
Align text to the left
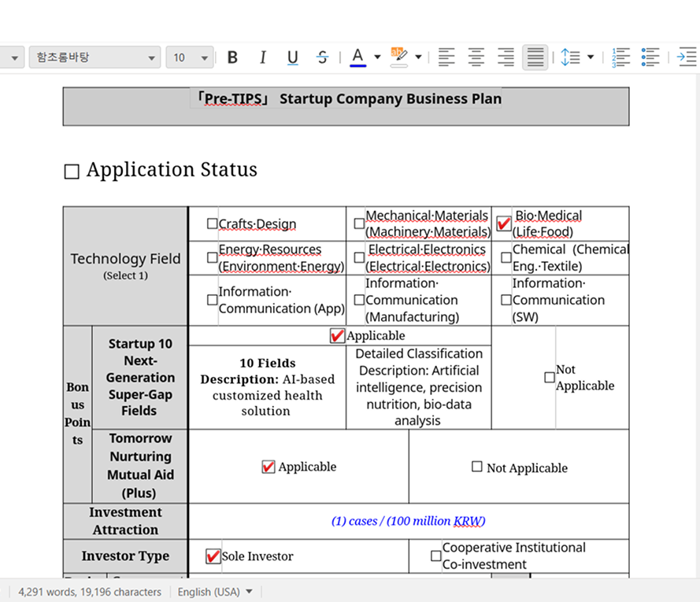tap(446, 57)
